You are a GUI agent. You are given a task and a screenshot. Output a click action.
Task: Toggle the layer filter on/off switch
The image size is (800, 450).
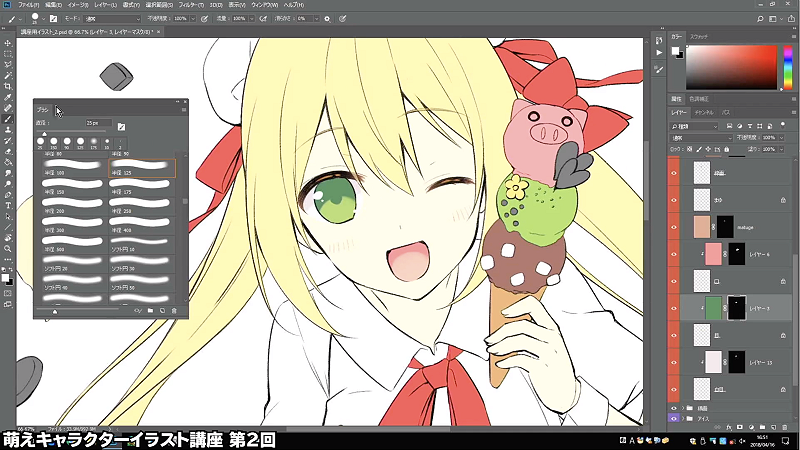coord(783,125)
